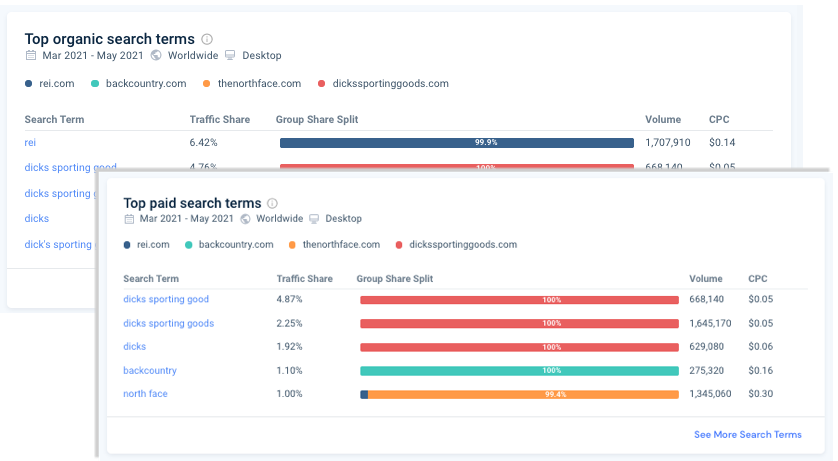Open 'dicks sporting goods' paid search term
Screen dimensions: 838x461
pos(168,323)
